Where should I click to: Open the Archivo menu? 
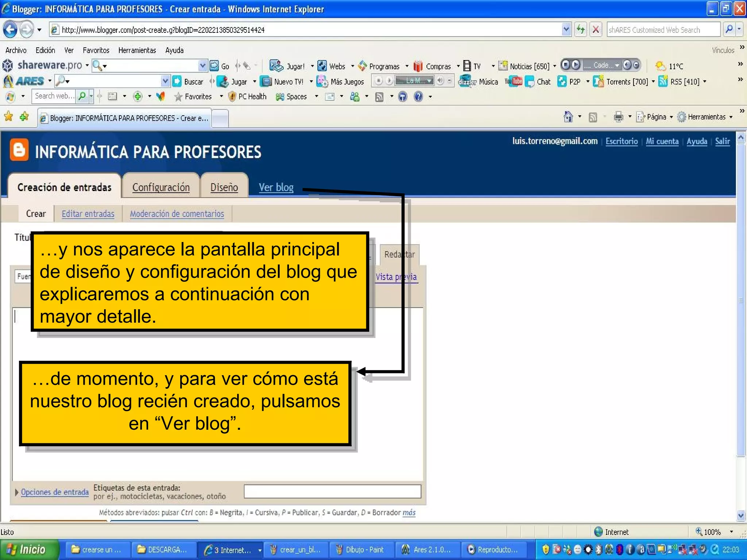(16, 50)
